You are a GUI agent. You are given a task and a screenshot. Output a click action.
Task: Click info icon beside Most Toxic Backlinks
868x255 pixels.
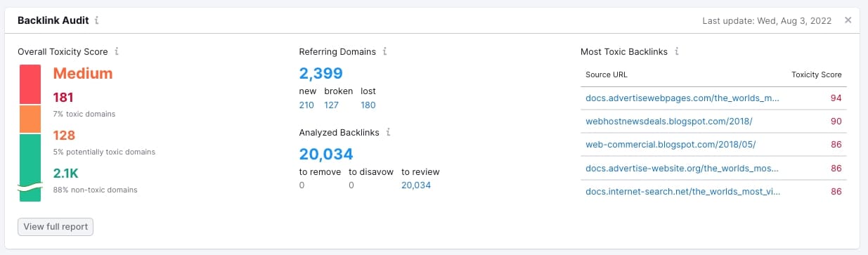pos(676,51)
